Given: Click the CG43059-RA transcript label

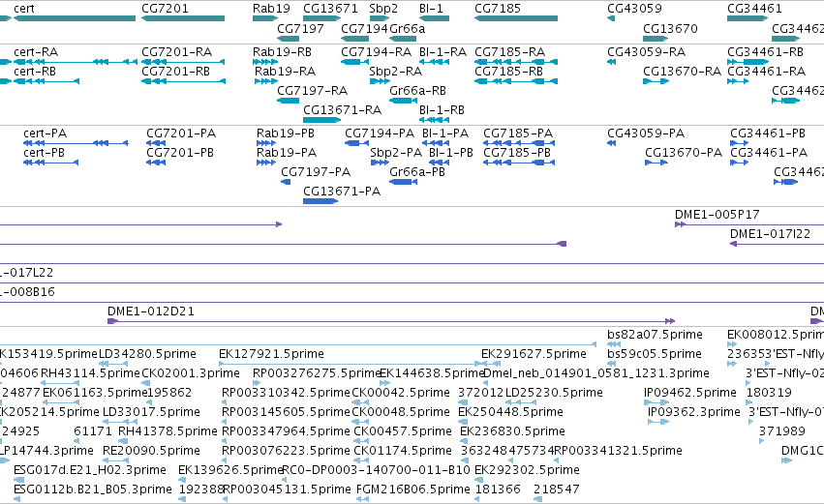Looking at the screenshot, I should point(647,52).
